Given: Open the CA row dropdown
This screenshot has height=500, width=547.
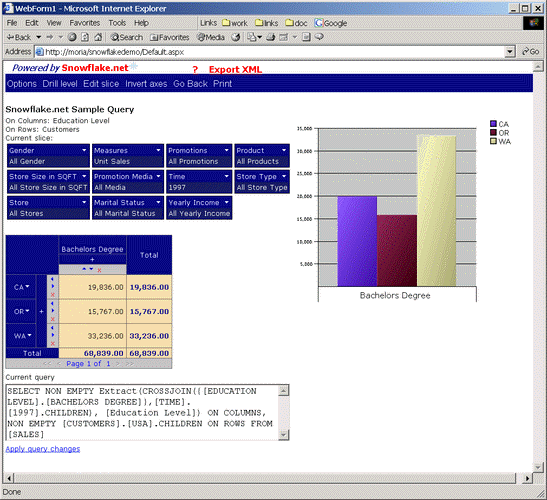Looking at the screenshot, I should [27, 286].
